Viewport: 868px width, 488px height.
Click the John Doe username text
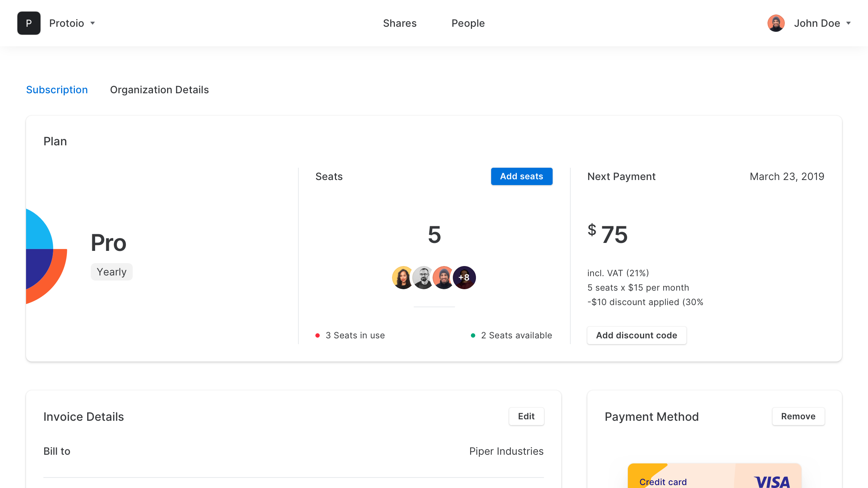click(x=817, y=23)
